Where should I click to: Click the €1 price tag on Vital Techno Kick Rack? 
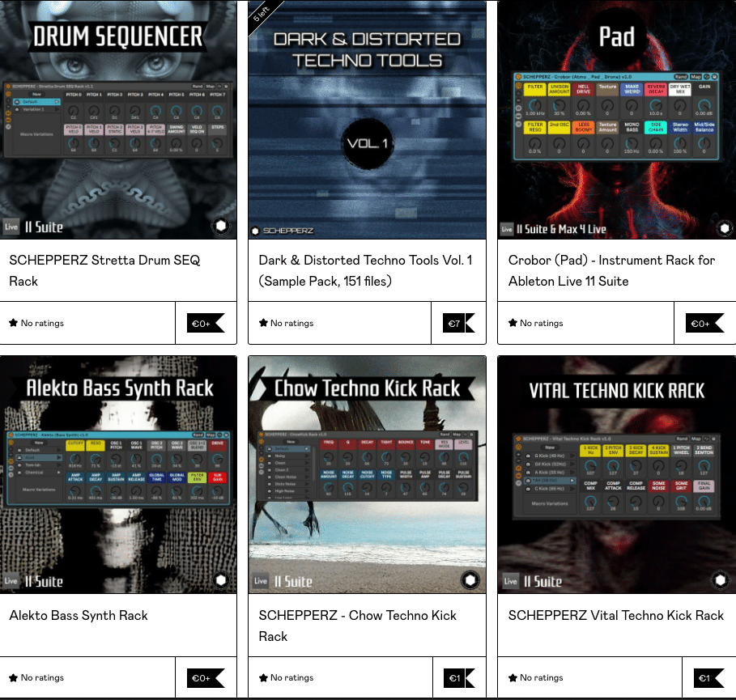pos(708,678)
